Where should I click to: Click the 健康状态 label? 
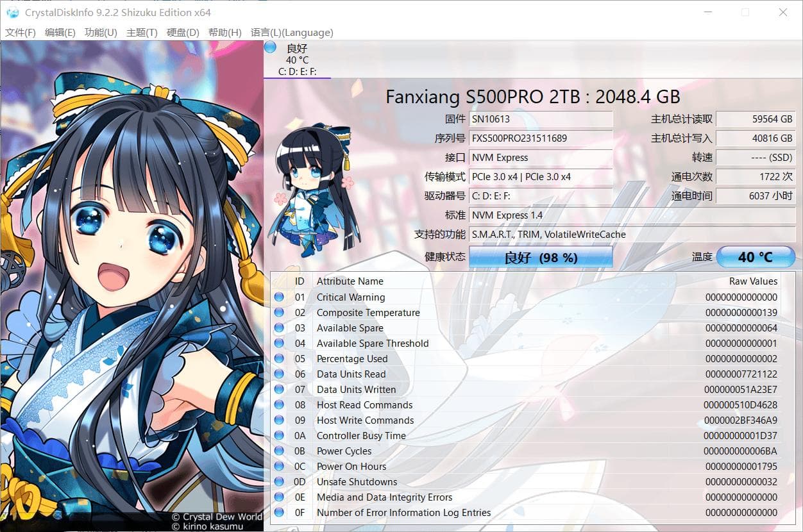point(445,257)
